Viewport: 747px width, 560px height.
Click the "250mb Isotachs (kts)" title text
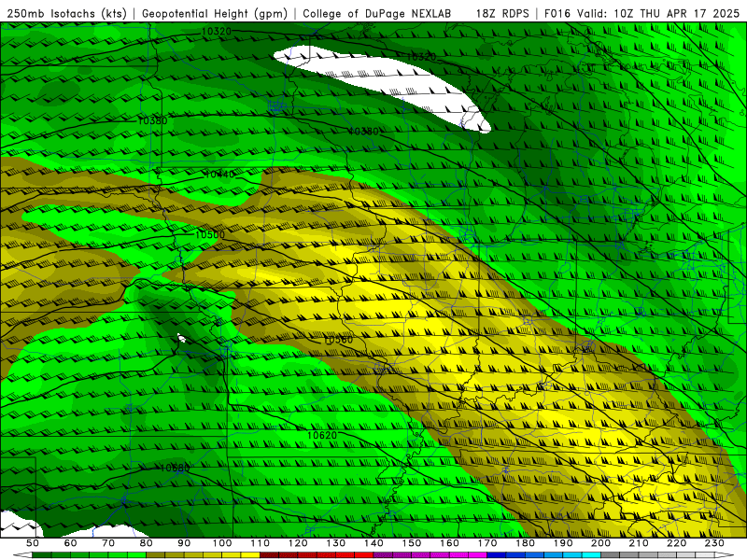pyautogui.click(x=66, y=14)
